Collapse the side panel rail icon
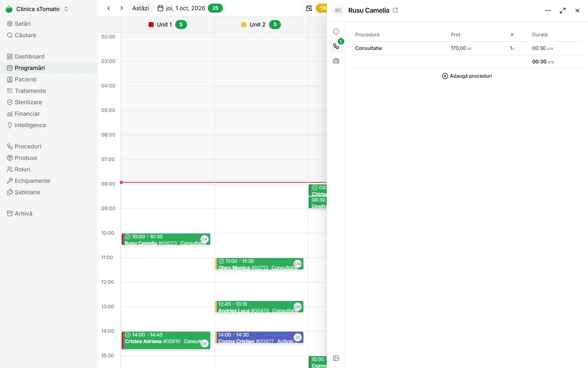This screenshot has height=368, width=588. 336,359
